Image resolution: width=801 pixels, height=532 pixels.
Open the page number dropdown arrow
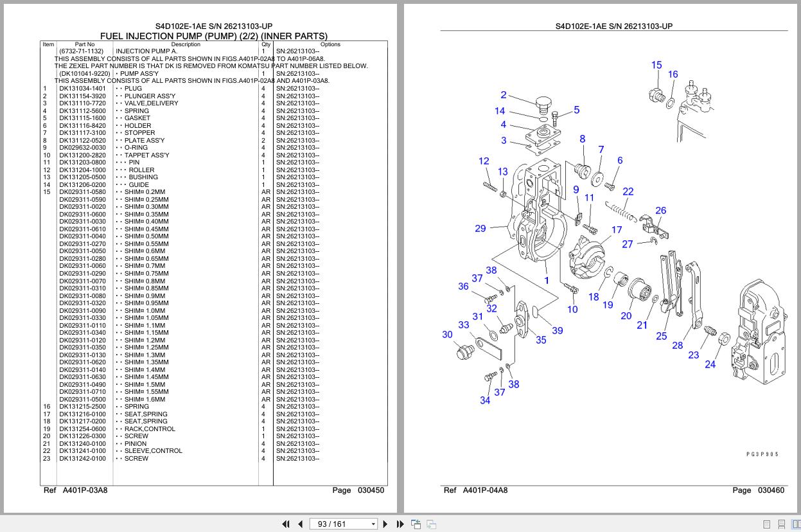(x=373, y=524)
